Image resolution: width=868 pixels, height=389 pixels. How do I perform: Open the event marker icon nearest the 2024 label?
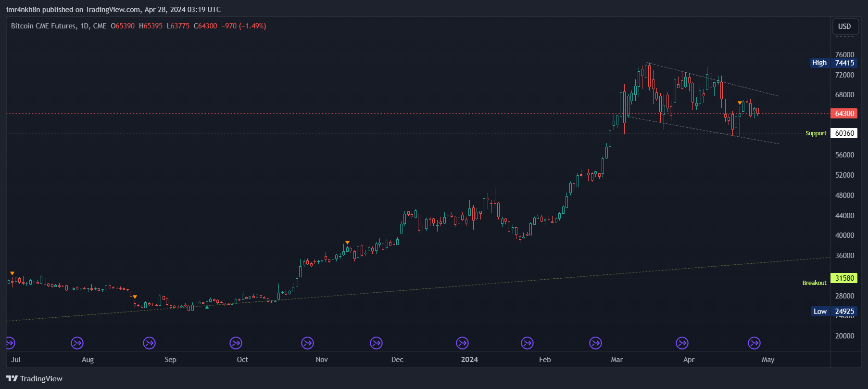coord(462,343)
